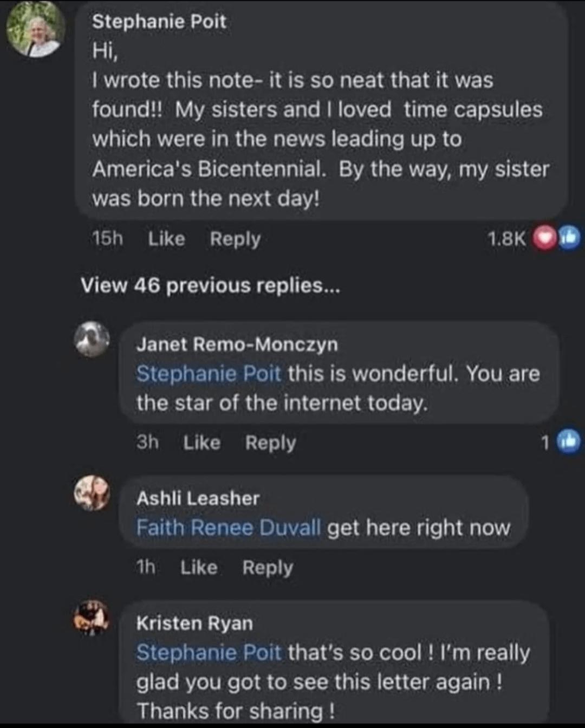Reply to Stephanie Poit's comment
The image size is (585, 728).
235,239
